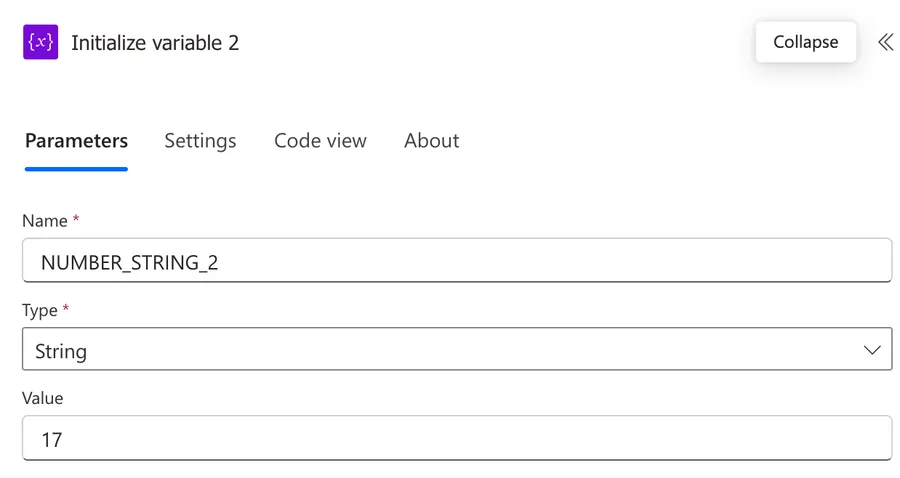Click the red asterisk beside Type
This screenshot has height=478, width=900.
tap(66, 309)
